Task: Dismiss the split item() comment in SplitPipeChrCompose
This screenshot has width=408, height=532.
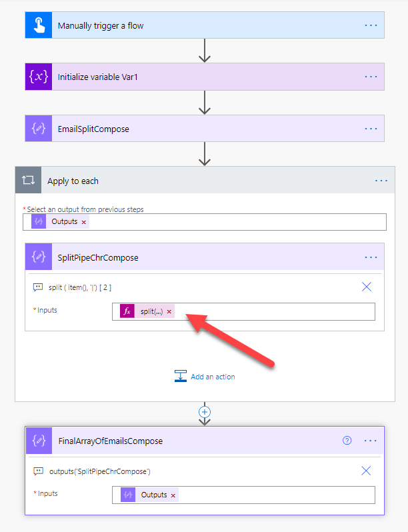Action: pos(366,287)
